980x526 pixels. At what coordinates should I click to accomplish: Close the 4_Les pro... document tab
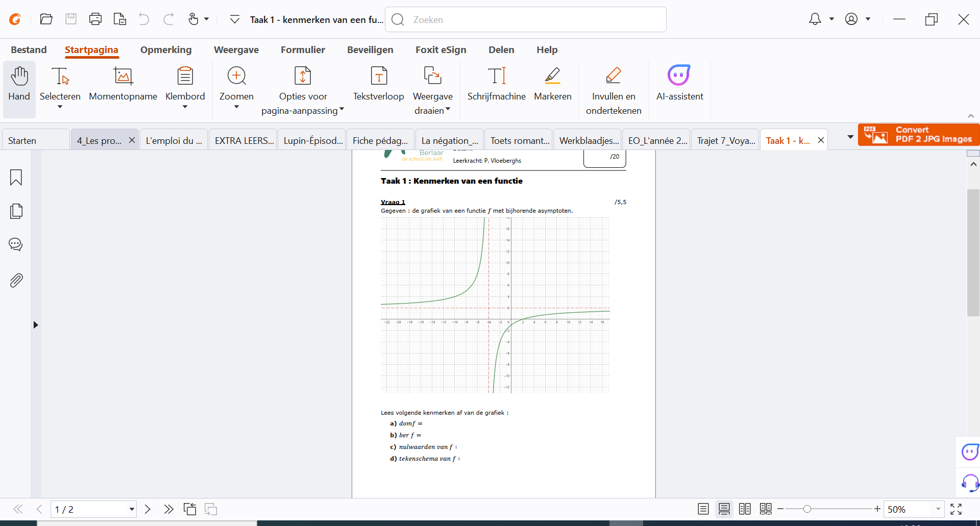pos(132,140)
